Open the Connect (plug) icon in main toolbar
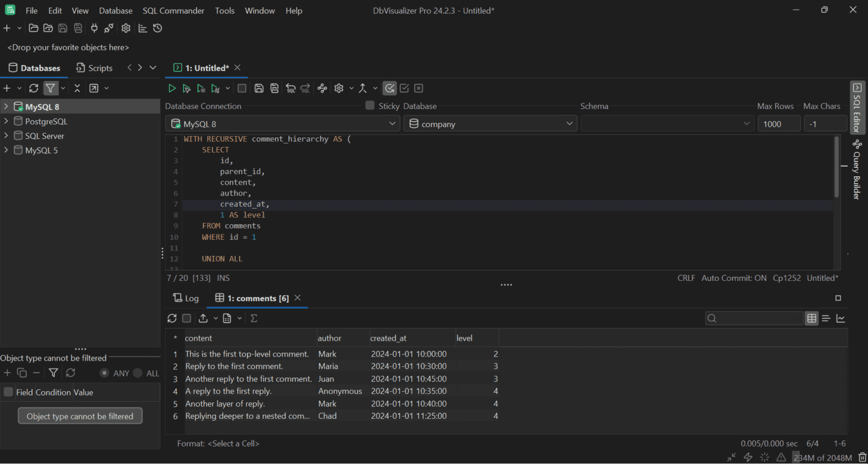868x464 pixels. pos(94,28)
